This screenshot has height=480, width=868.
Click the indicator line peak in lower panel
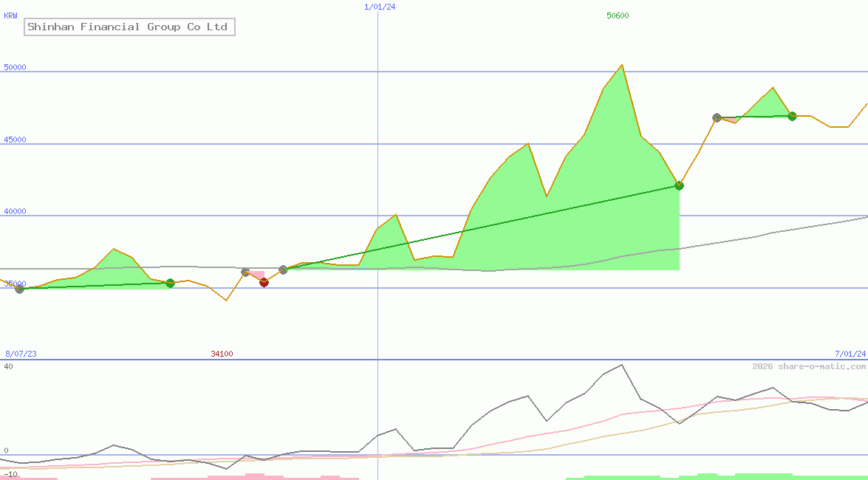tap(622, 365)
